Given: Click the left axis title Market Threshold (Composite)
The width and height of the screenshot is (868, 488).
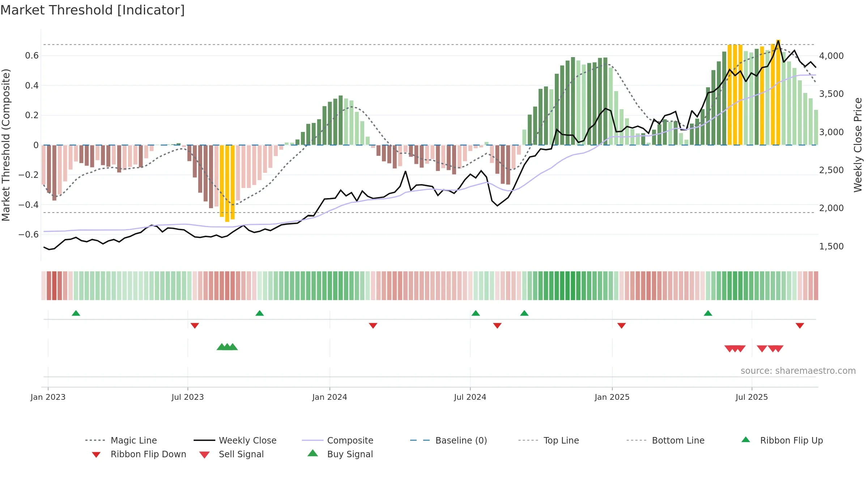Looking at the screenshot, I should coord(6,145).
